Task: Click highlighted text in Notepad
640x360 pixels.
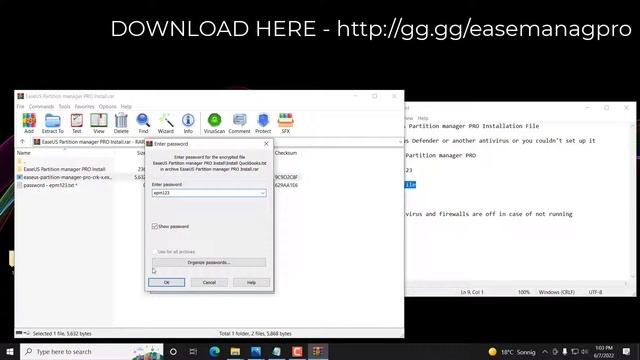Action: click(410, 185)
